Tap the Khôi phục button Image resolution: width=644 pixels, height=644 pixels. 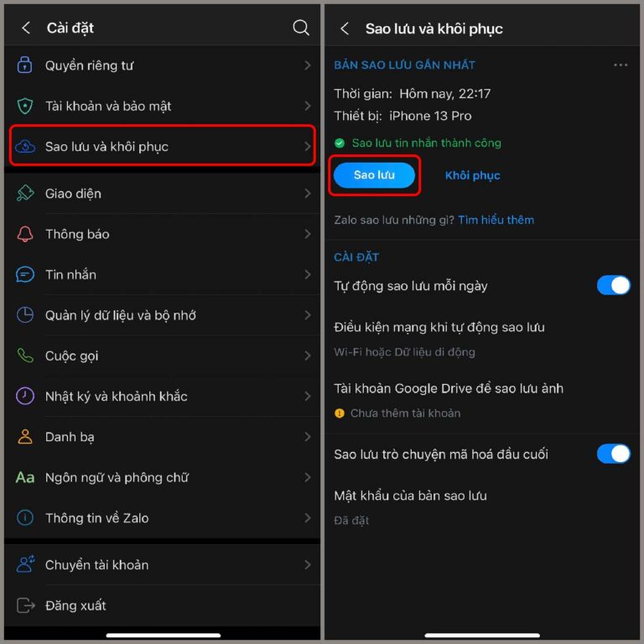[x=473, y=175]
